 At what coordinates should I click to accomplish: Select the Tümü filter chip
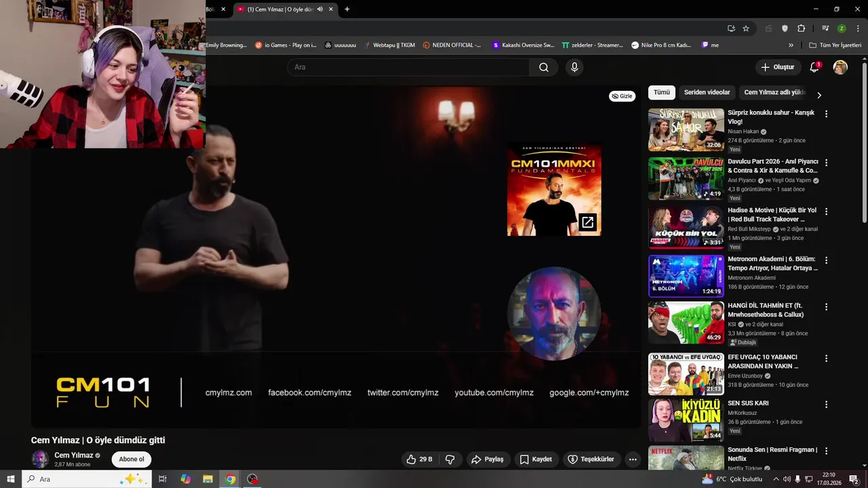[x=661, y=92]
